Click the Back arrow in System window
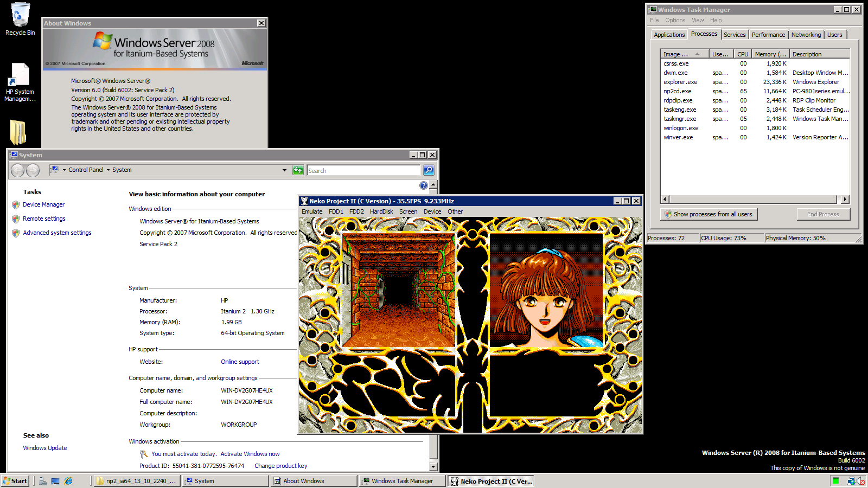Image resolution: width=868 pixels, height=488 pixels. (18, 170)
